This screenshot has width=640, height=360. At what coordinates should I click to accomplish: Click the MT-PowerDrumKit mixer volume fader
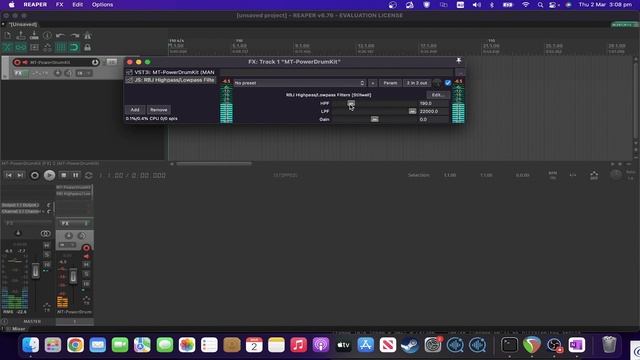click(73, 276)
